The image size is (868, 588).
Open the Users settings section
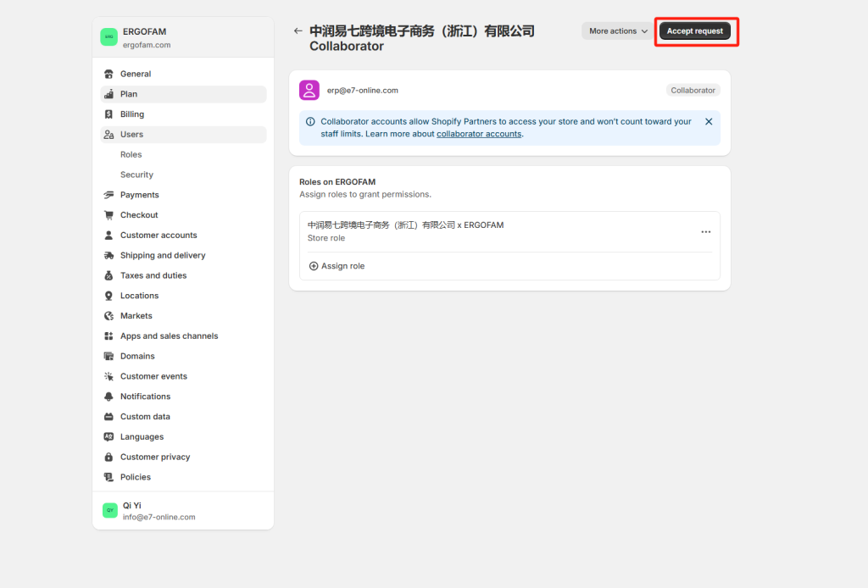coord(131,135)
